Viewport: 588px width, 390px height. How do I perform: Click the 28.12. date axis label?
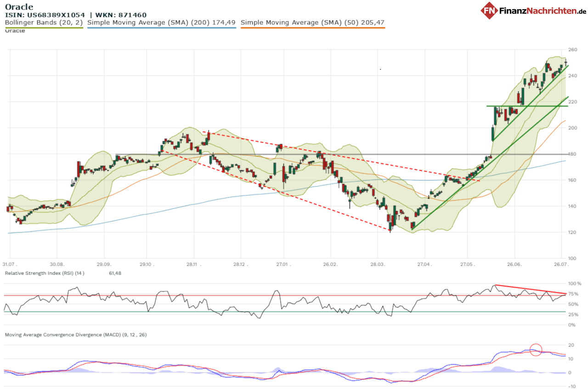(x=241, y=265)
